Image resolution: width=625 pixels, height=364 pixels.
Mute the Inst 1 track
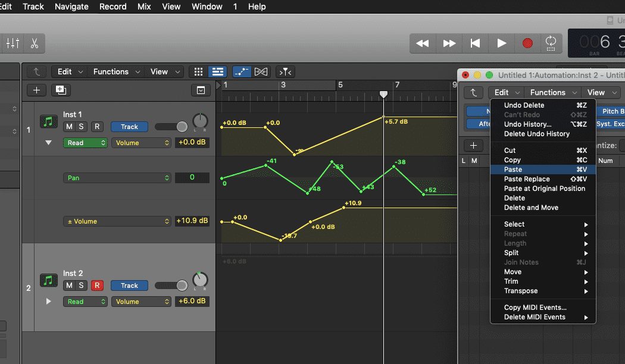[69, 127]
